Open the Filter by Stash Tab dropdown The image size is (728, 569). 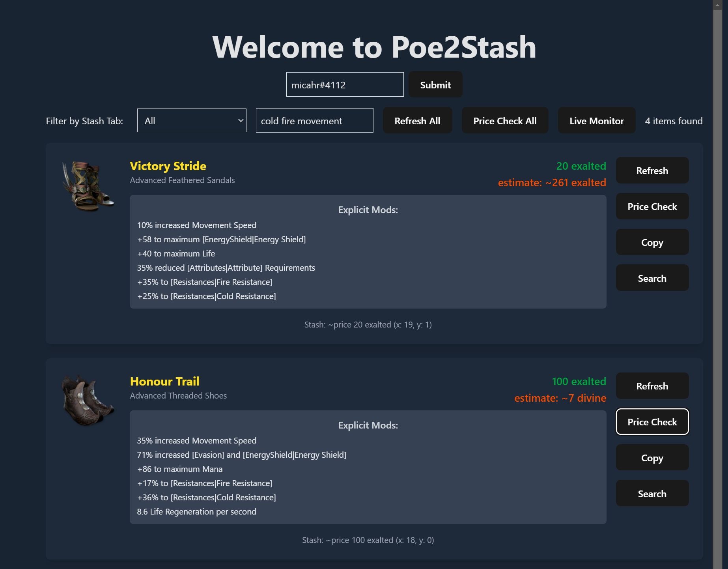click(192, 121)
